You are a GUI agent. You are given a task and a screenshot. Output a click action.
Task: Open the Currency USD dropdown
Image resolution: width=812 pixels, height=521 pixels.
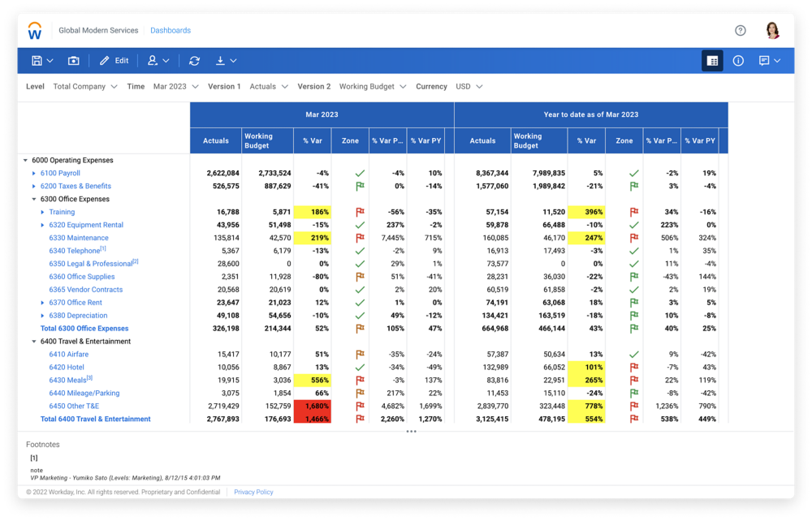(469, 87)
